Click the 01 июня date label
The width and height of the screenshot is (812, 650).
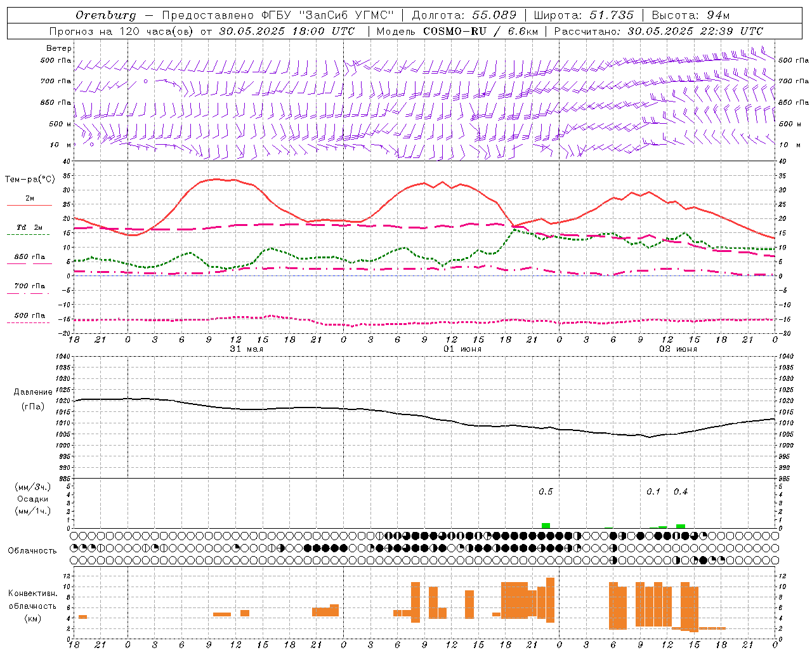pyautogui.click(x=462, y=349)
